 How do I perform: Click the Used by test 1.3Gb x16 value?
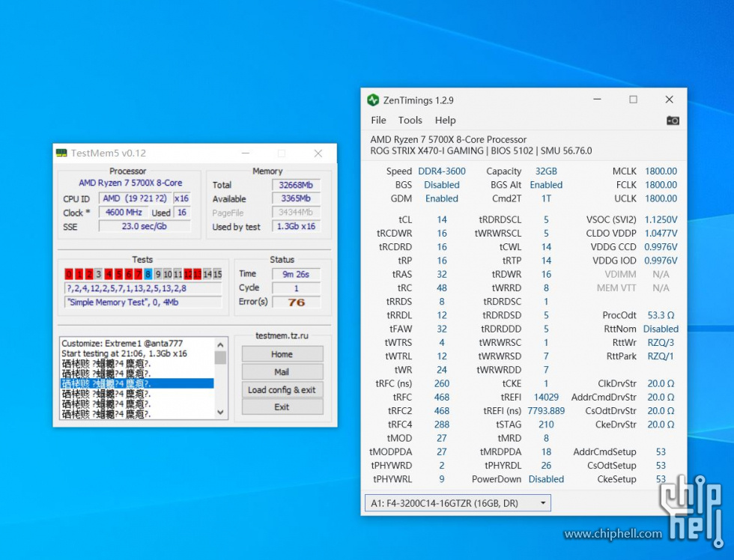(297, 226)
